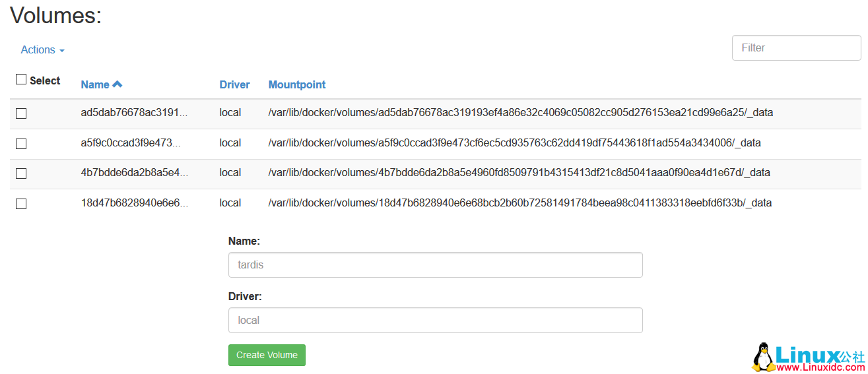Sort by Name using the chevron arrow icon

coord(117,84)
